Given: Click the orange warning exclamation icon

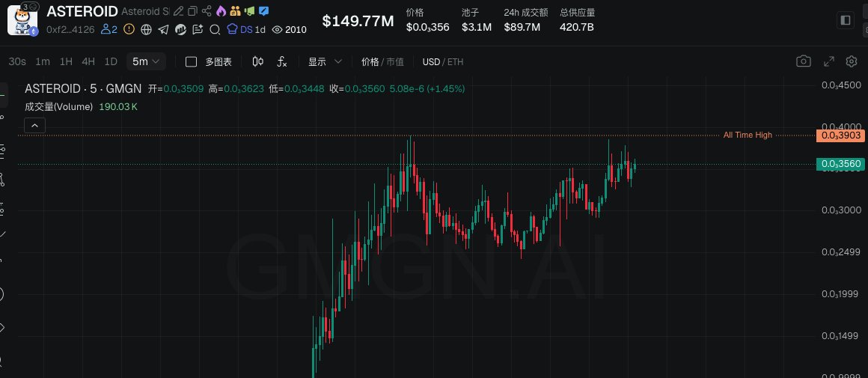Looking at the screenshot, I should pyautogui.click(x=129, y=29).
